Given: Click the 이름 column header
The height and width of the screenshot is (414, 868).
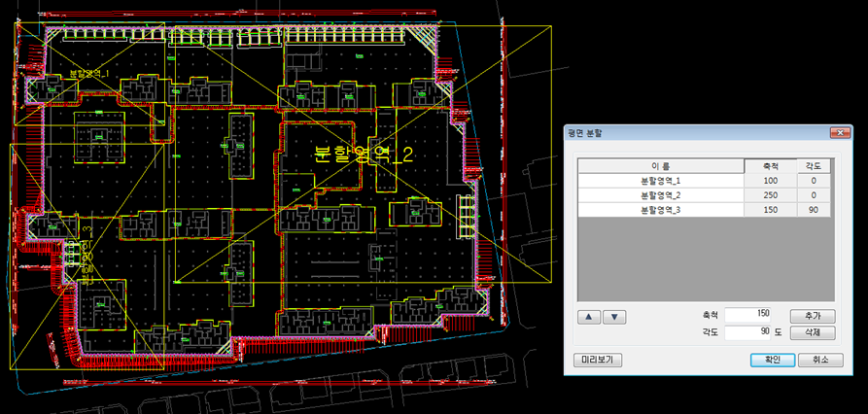Looking at the screenshot, I should pyautogui.click(x=660, y=166).
